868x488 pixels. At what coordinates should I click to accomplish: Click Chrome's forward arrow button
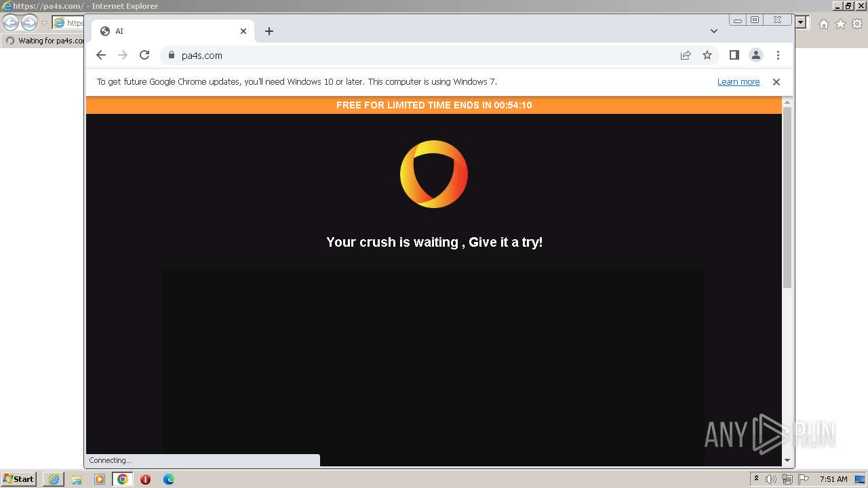tap(123, 56)
